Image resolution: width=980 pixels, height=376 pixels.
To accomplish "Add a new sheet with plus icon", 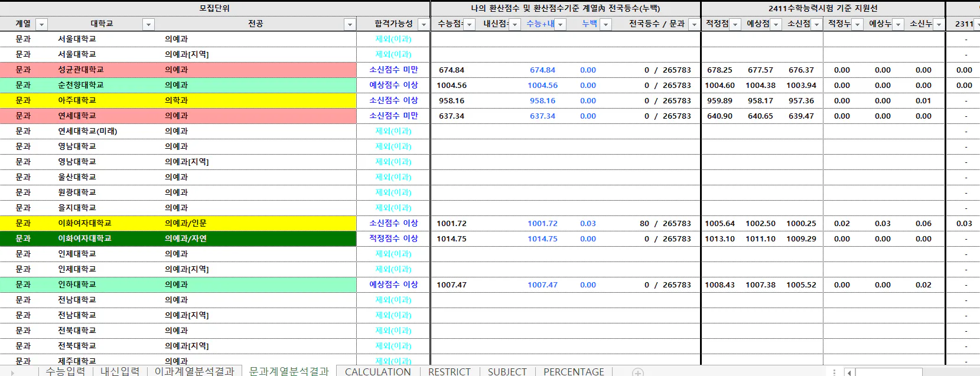I will [x=638, y=372].
